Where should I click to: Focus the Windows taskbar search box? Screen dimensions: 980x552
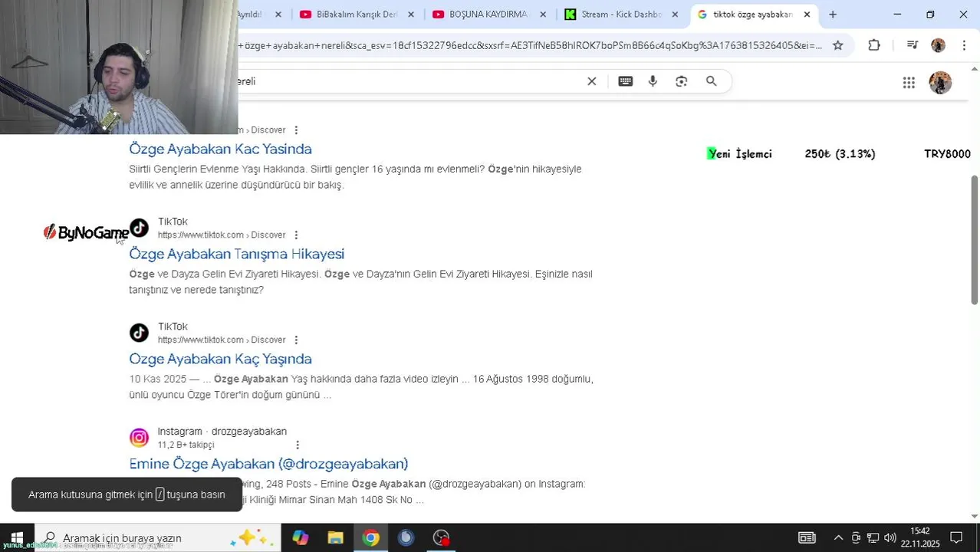pos(158,538)
